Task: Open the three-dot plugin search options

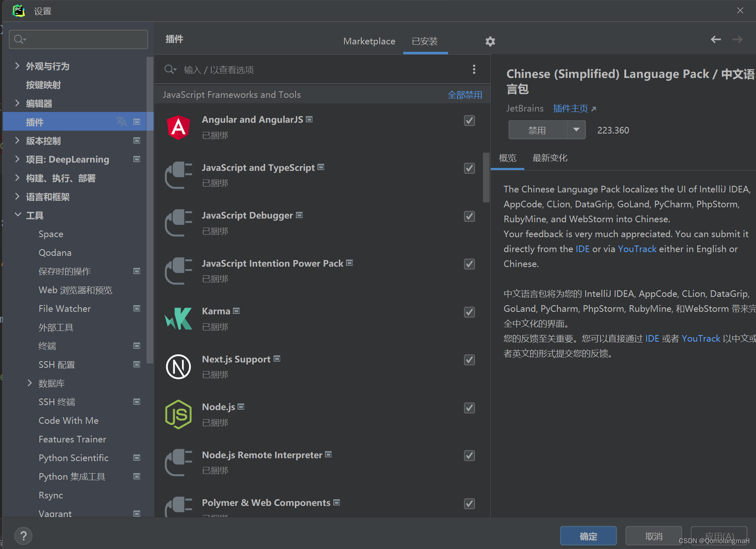Action: tap(474, 69)
